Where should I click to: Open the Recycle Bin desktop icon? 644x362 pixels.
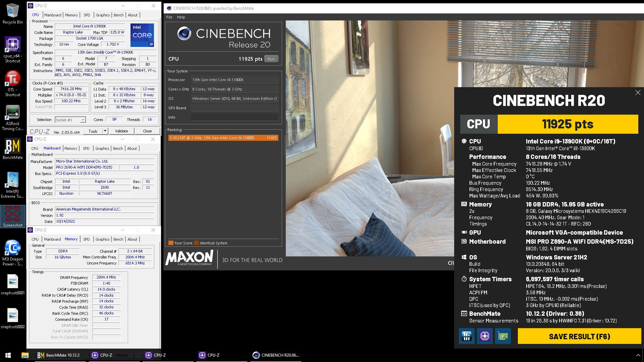click(x=13, y=14)
